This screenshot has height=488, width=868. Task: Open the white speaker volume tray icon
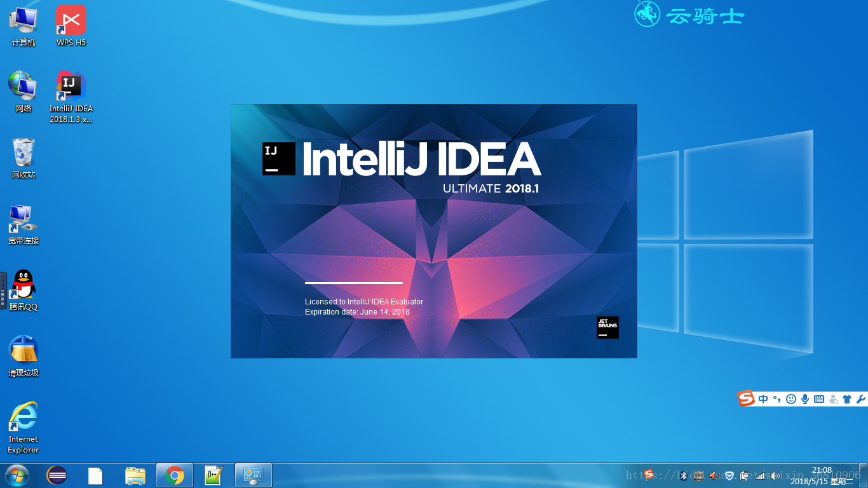coord(775,475)
